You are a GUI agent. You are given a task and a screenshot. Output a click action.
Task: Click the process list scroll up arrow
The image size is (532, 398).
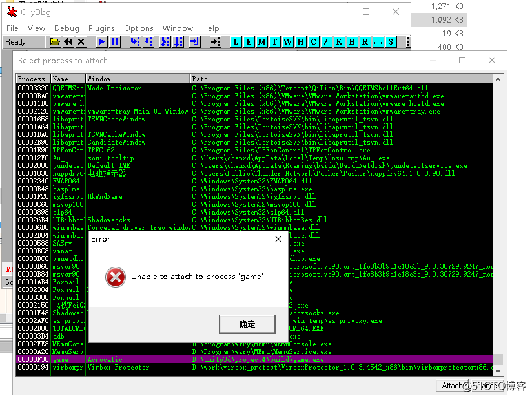[x=498, y=79]
